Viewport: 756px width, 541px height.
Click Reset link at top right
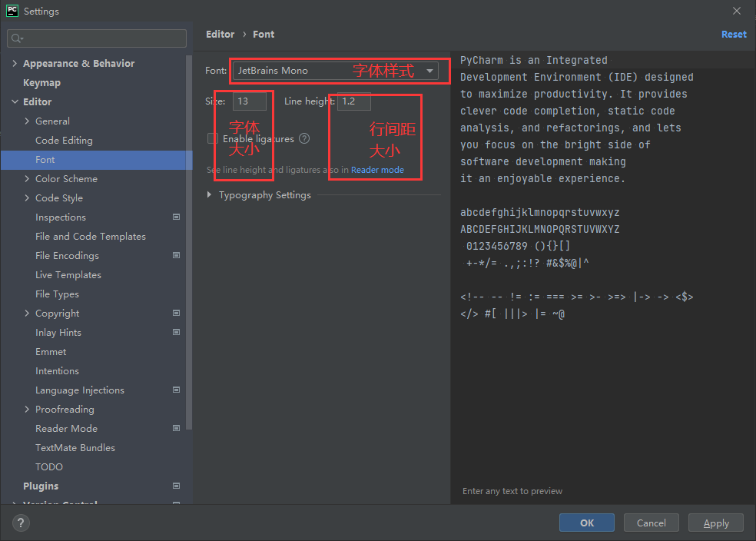[x=733, y=35]
